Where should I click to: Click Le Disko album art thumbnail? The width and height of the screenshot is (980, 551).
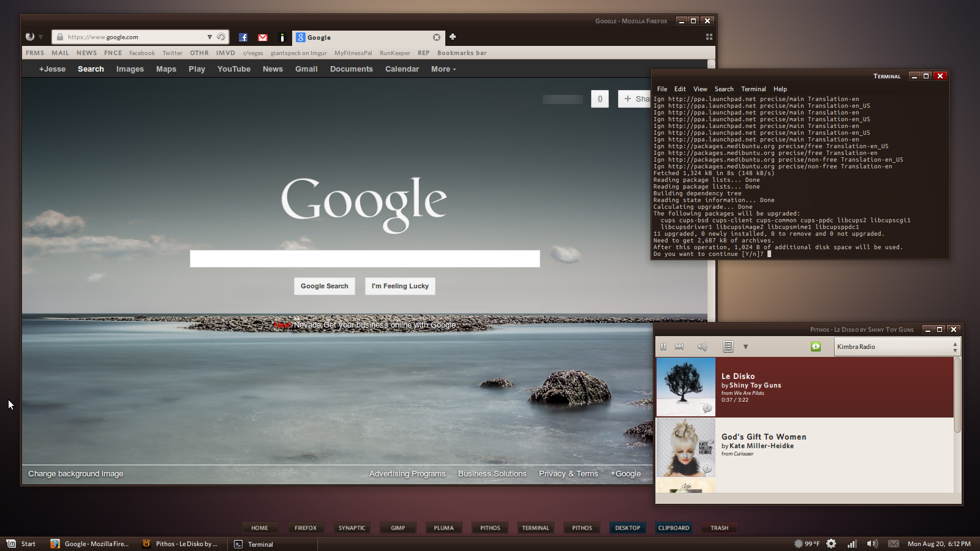tap(685, 387)
